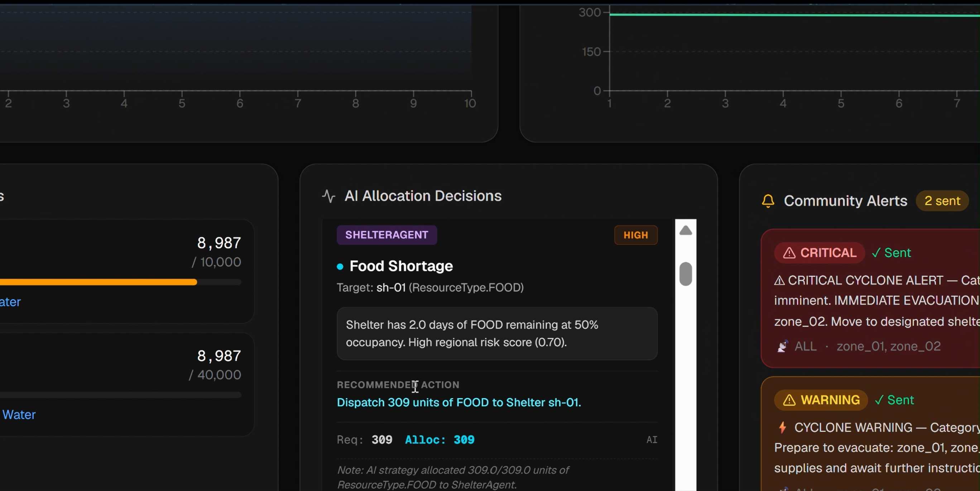Click the lightning bolt icon before CYCLONE WARNING
980x491 pixels.
782,427
